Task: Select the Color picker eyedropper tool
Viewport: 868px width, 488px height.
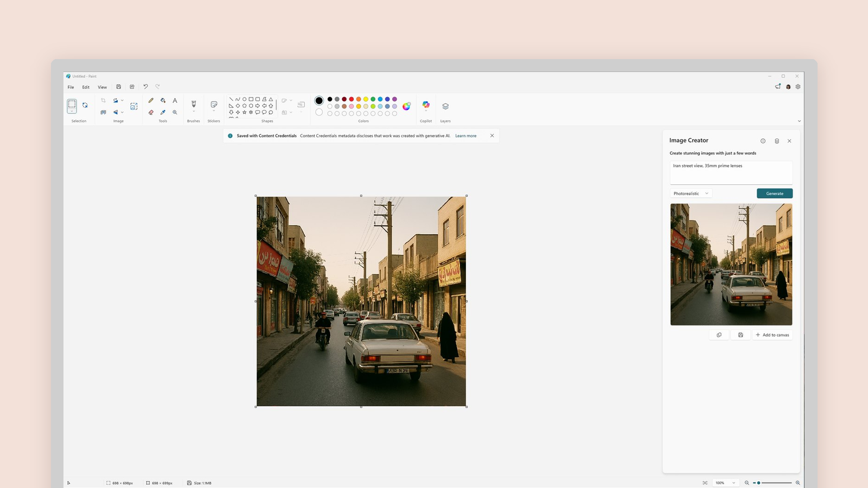Action: 163,112
